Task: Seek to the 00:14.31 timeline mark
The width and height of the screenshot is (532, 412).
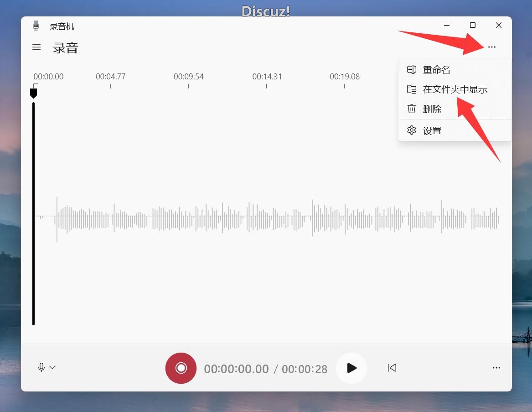Action: point(267,77)
